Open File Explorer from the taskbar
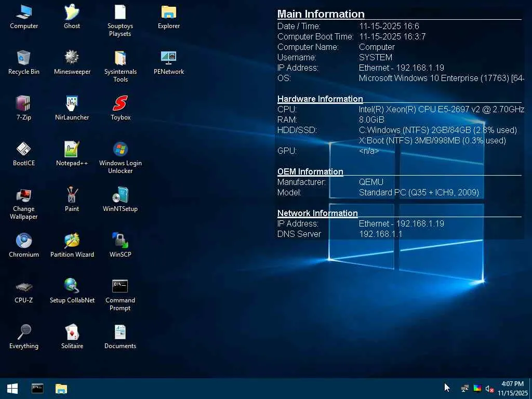 click(x=61, y=389)
